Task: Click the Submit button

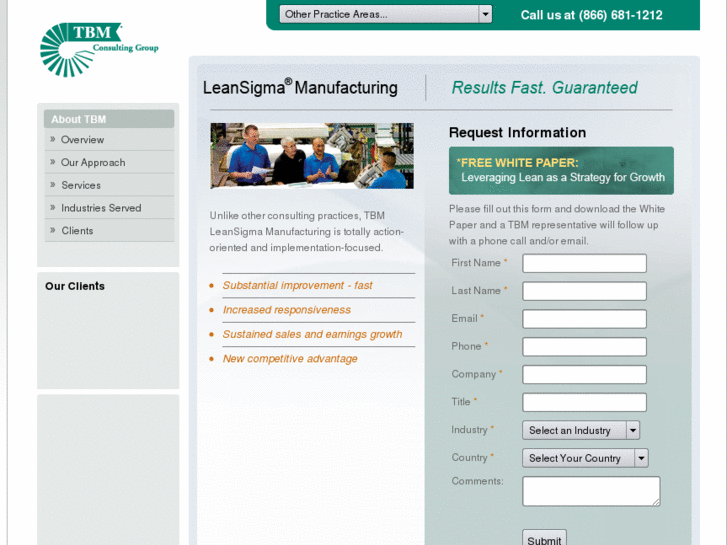Action: click(x=544, y=538)
